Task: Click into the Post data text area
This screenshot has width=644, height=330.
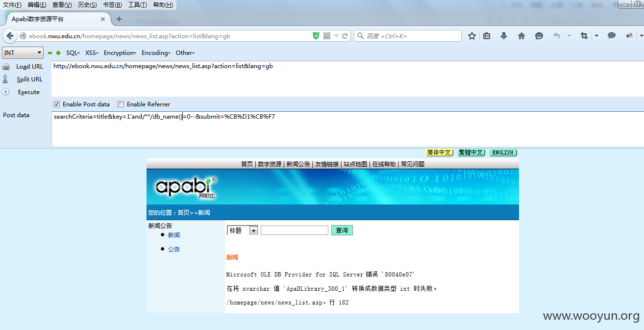Action: [347, 129]
